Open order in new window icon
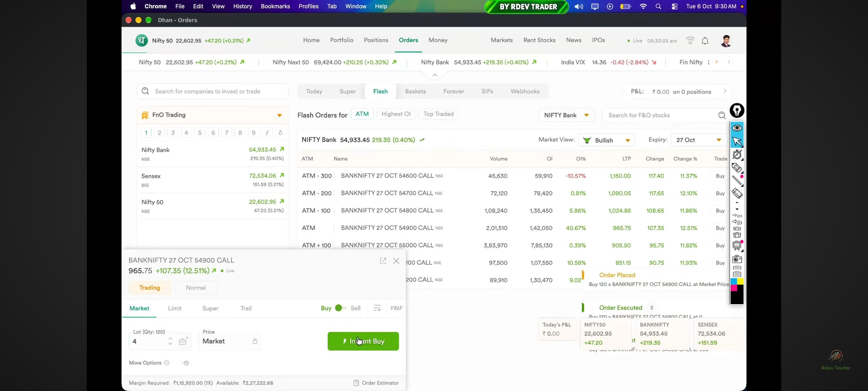 (x=383, y=261)
